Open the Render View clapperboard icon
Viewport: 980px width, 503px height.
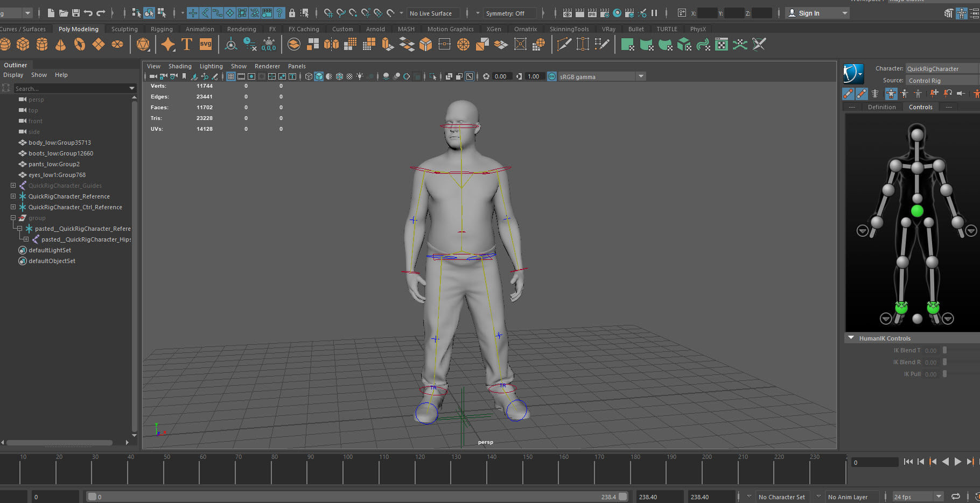click(568, 13)
